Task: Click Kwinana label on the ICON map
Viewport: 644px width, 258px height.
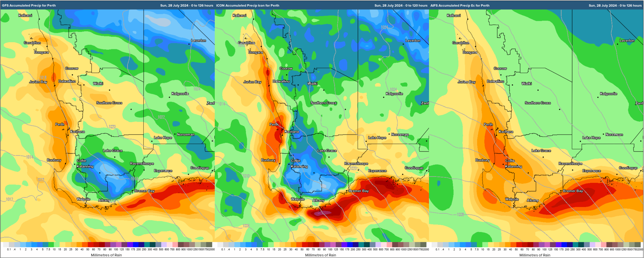Action: (x=292, y=132)
